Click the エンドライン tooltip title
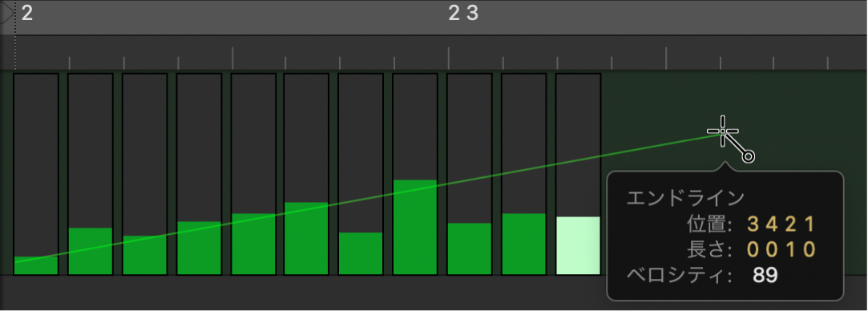The width and height of the screenshot is (868, 311). [685, 198]
